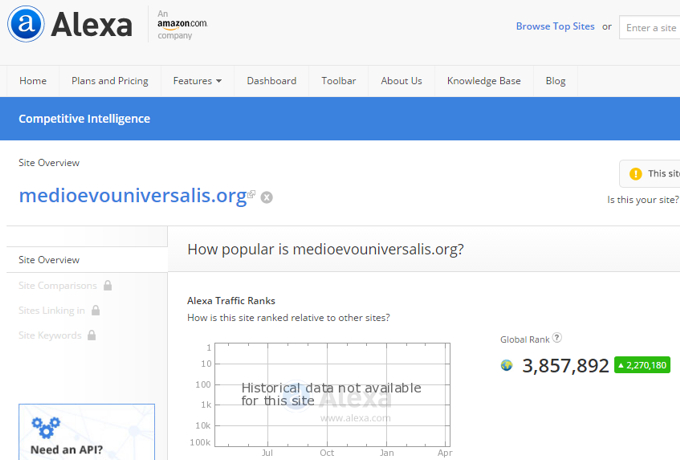
Task: Open the medioevouniversalis.org site link
Action: pyautogui.click(x=133, y=196)
